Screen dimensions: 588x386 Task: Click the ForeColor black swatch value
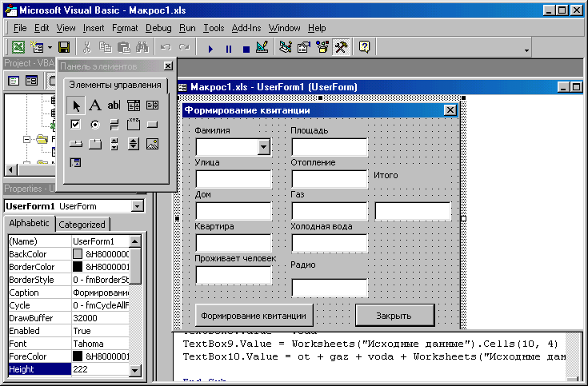pos(78,356)
